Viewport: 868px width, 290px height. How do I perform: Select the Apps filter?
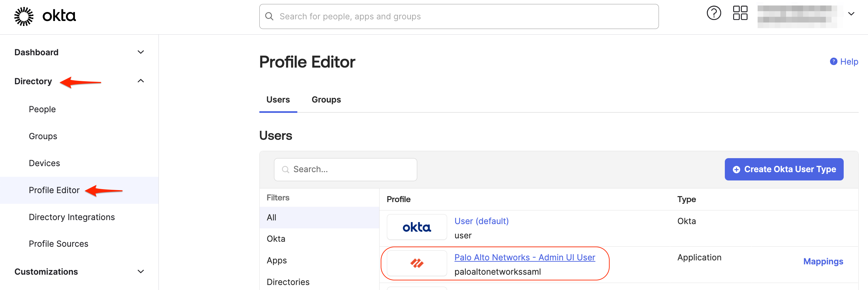click(319, 260)
